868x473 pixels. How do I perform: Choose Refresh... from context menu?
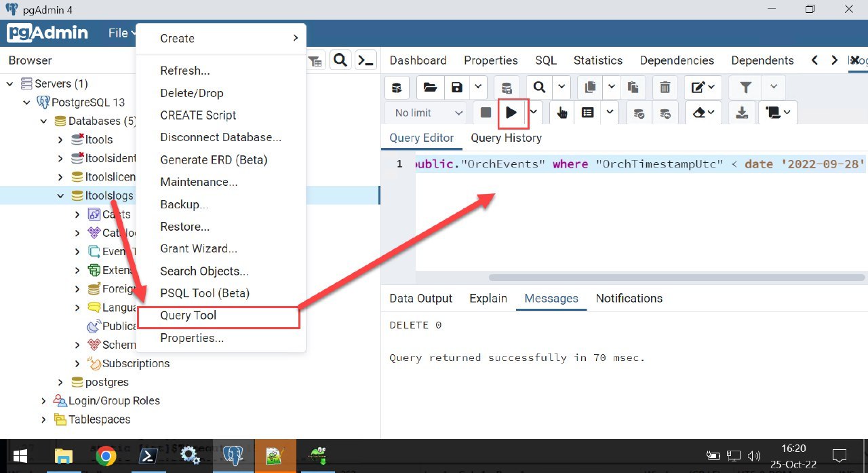point(221,71)
